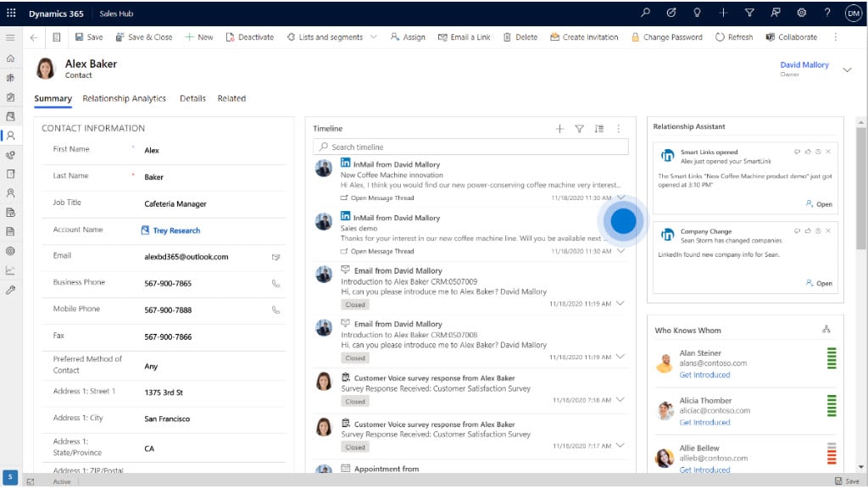Open the Settings gear in top bar
This screenshot has width=868, height=489.
point(801,14)
